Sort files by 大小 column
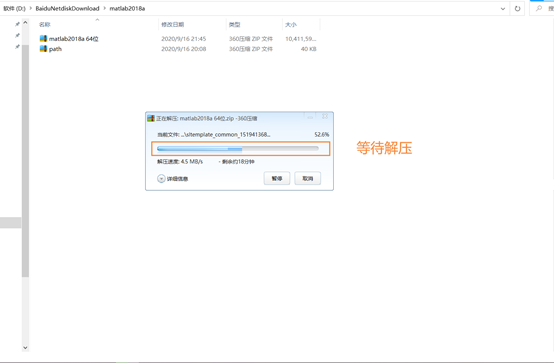The height and width of the screenshot is (363, 554). [x=291, y=24]
